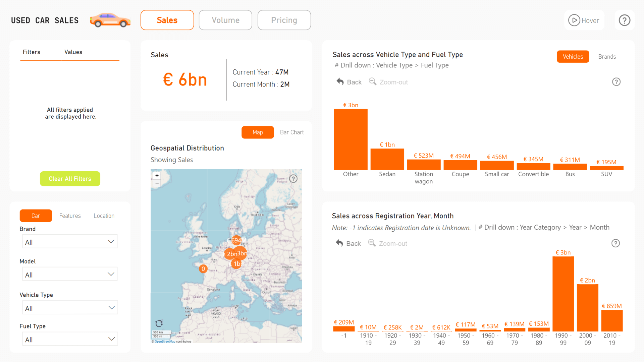Switch chart view to Brands
Screen dimensions: 644x362
point(607,56)
